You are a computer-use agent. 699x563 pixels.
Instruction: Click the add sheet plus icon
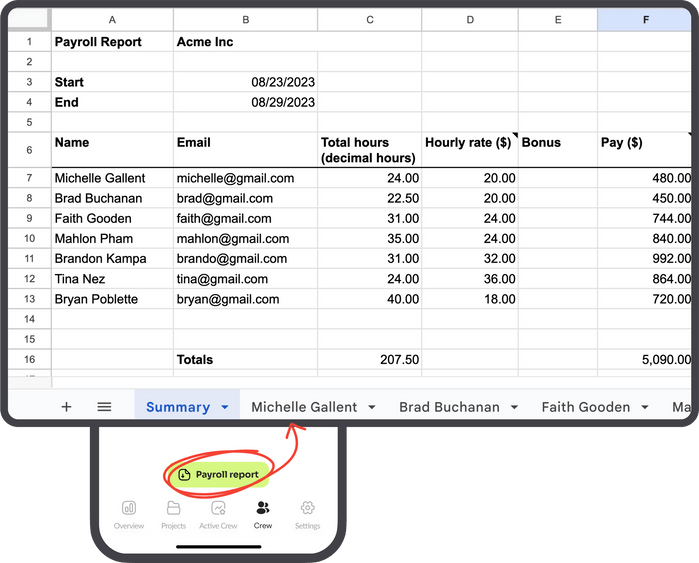(66, 407)
